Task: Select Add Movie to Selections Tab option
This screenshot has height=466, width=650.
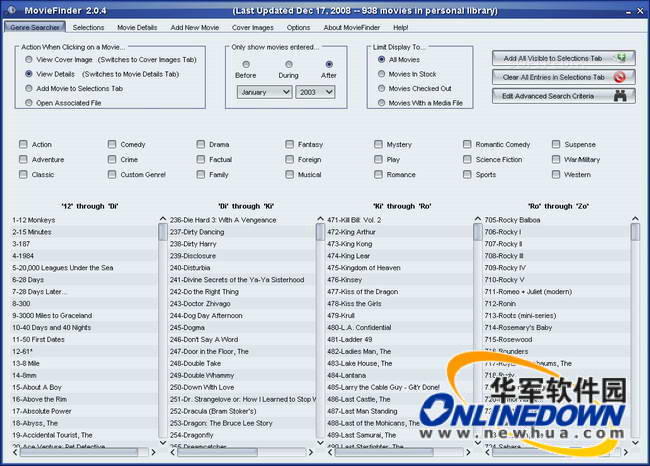Action: 29,88
